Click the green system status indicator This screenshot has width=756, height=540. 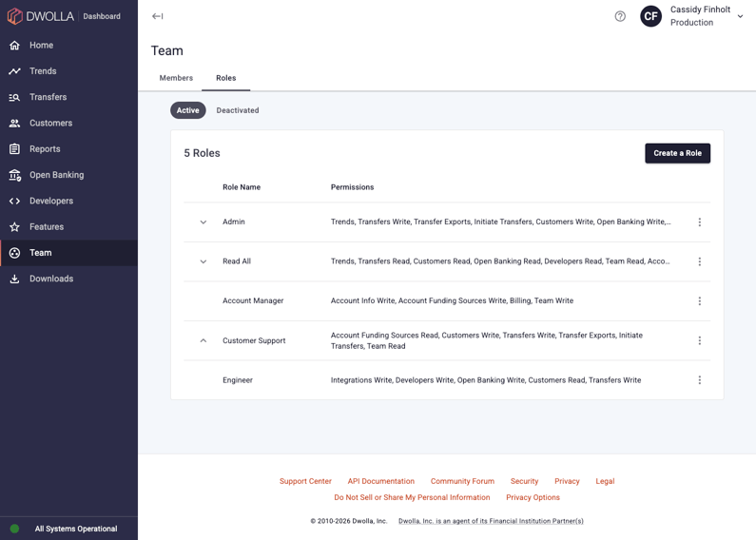click(x=14, y=529)
